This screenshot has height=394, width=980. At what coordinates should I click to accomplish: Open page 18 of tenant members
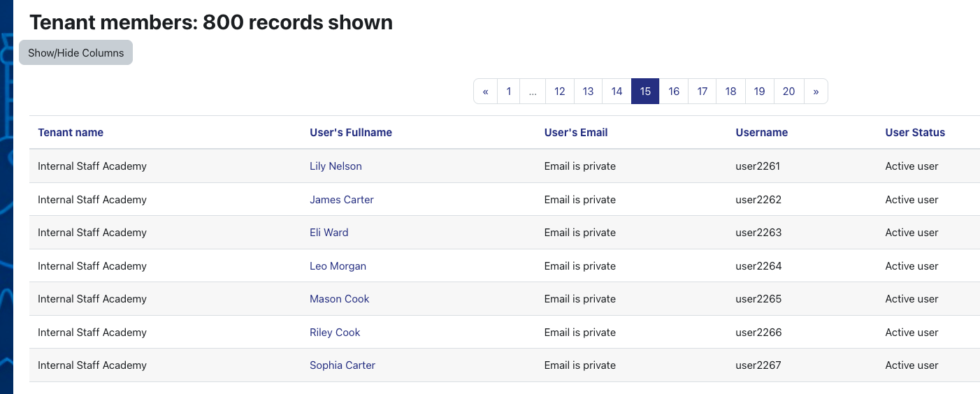coord(731,92)
